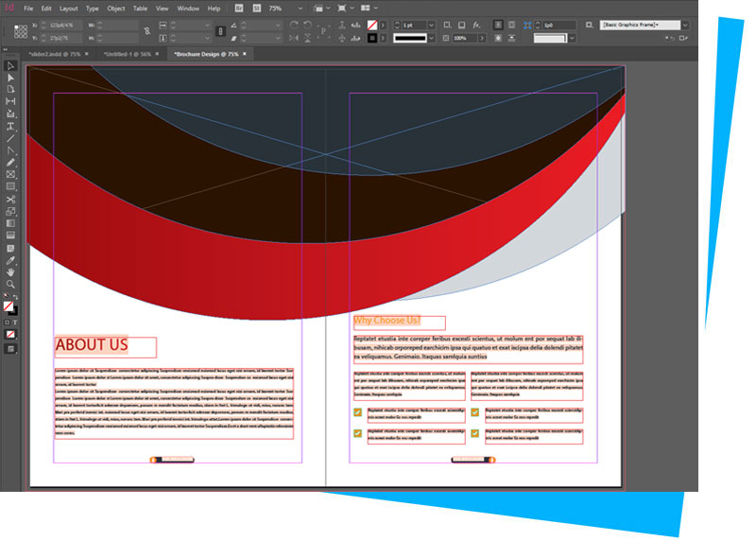Select the Rectangle Frame tool
The width and height of the screenshot is (756, 541).
[x=10, y=175]
